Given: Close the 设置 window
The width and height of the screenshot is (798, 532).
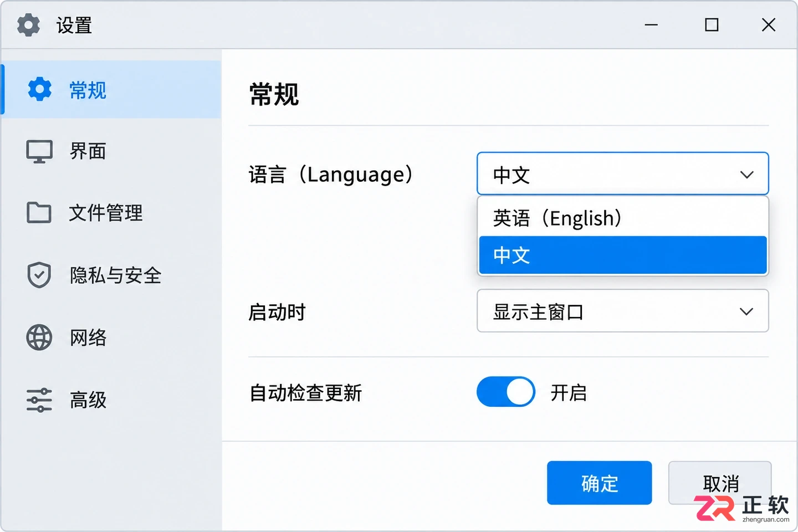Looking at the screenshot, I should click(769, 25).
